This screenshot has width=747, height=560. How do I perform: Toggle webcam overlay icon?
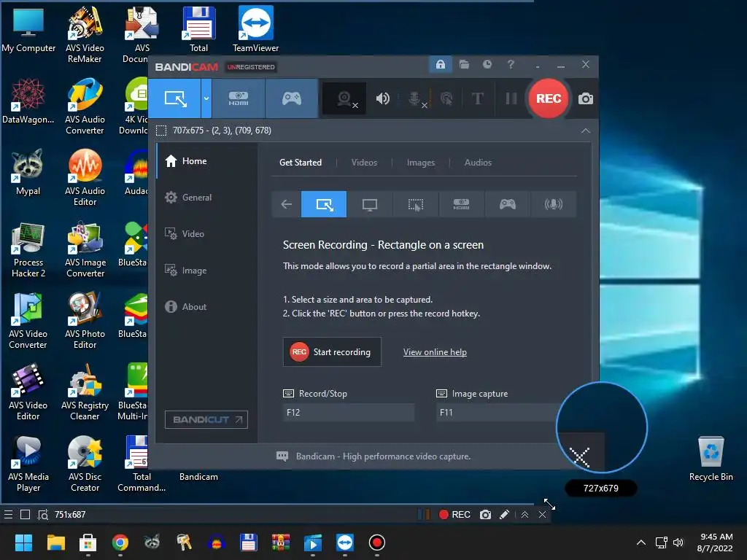344,98
